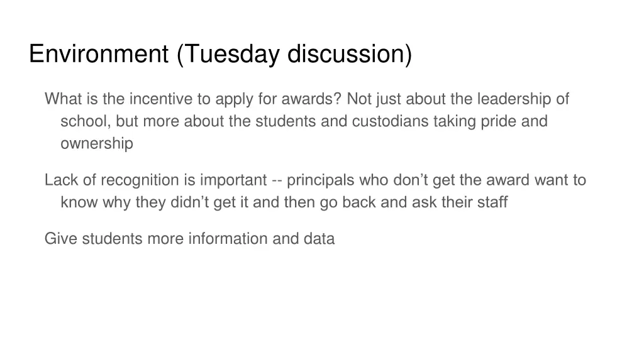Click the word "important" before the dashes
Image resolution: width=644 pixels, height=362 pixels.
pos(233,180)
